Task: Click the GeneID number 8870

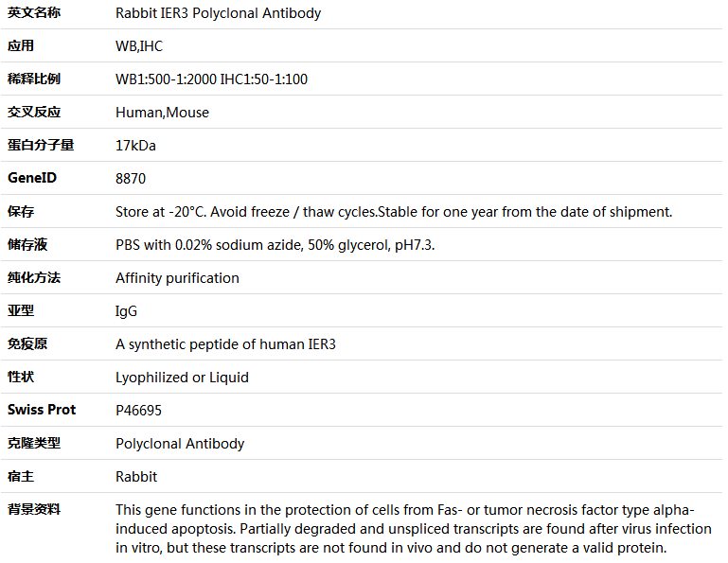Action: click(x=131, y=179)
